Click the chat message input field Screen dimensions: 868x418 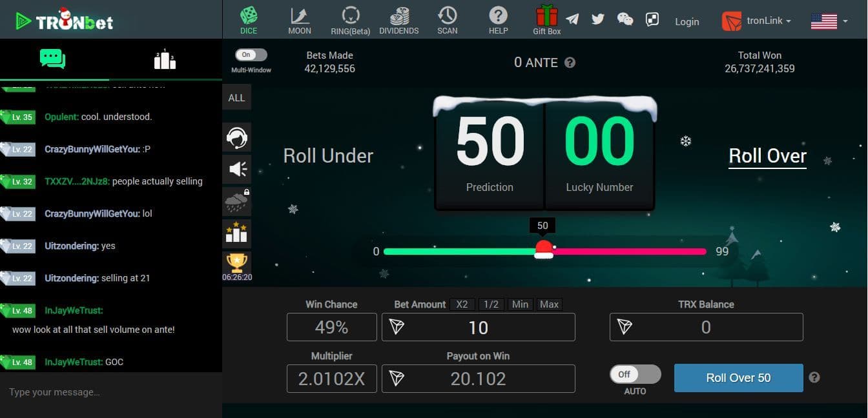click(111, 392)
